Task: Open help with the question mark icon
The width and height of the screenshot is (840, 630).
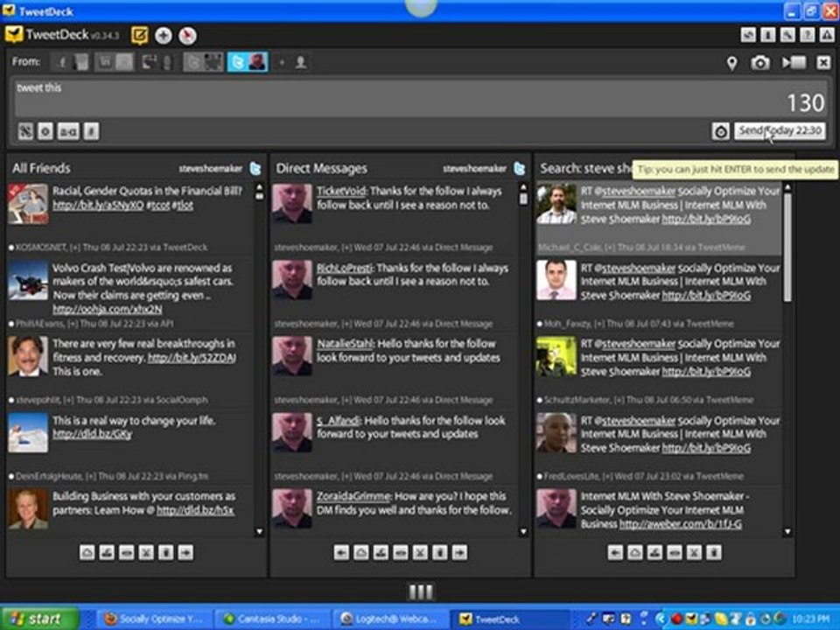Action: click(x=808, y=35)
